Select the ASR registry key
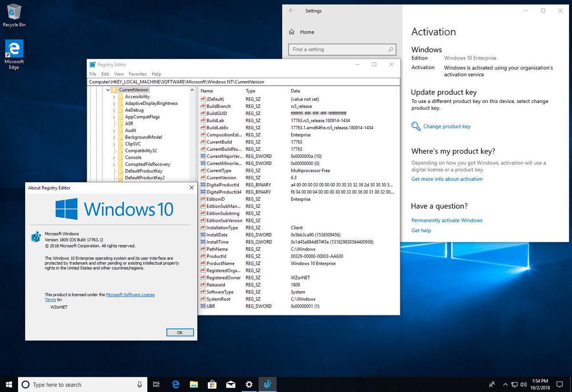Image resolution: width=572 pixels, height=392 pixels. pos(129,124)
